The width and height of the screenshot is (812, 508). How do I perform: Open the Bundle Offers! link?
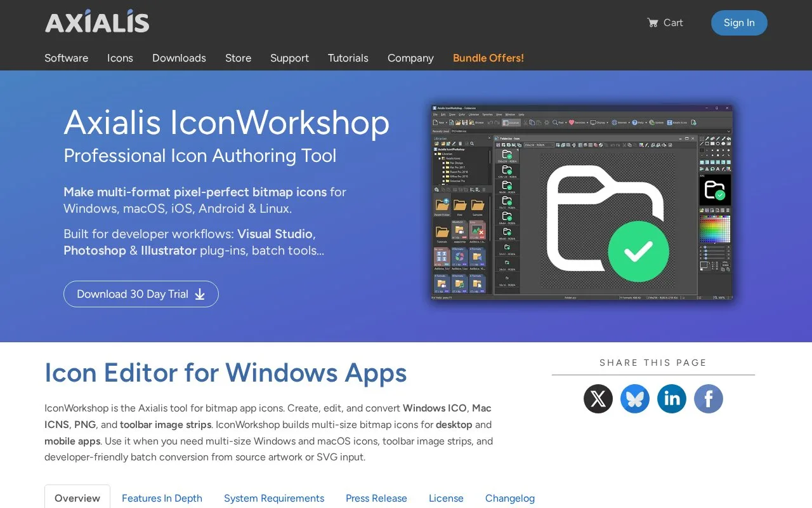(488, 58)
